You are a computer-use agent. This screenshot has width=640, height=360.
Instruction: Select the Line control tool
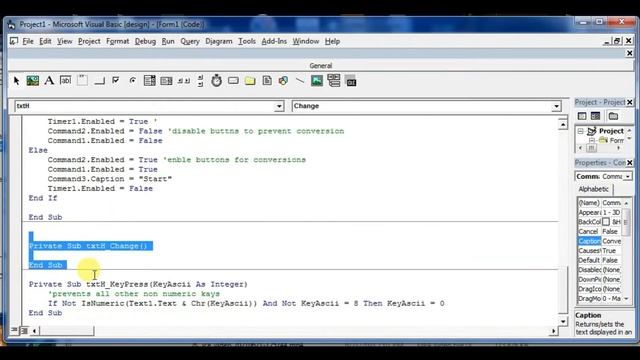point(300,81)
